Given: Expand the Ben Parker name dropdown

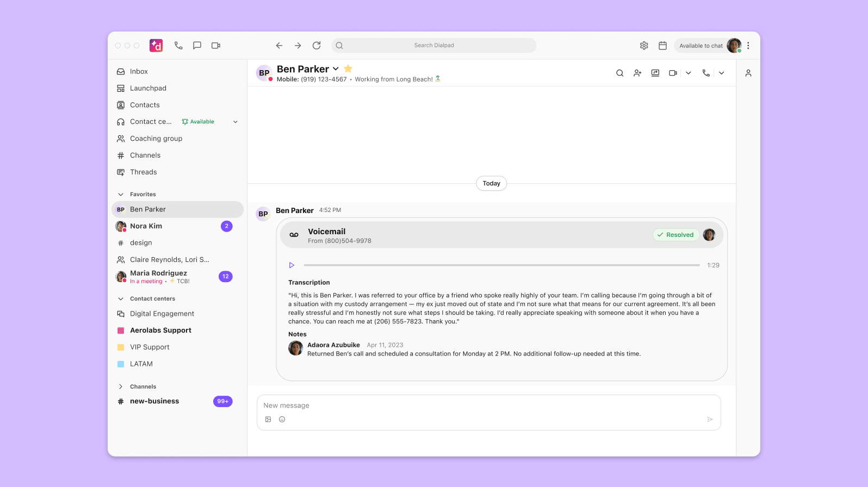Looking at the screenshot, I should pyautogui.click(x=336, y=69).
